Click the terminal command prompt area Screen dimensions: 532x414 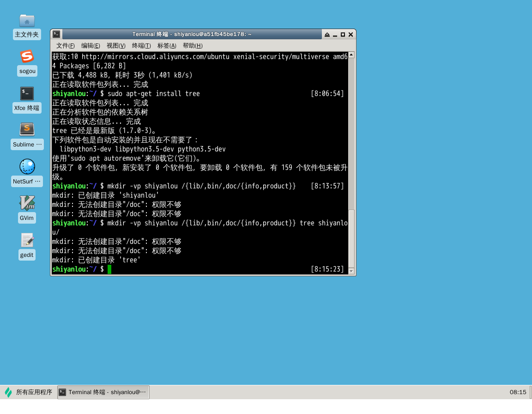109,269
